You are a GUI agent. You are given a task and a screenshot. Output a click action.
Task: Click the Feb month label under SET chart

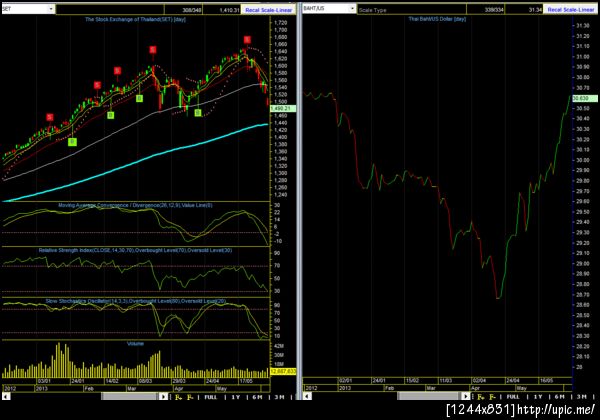(89, 389)
